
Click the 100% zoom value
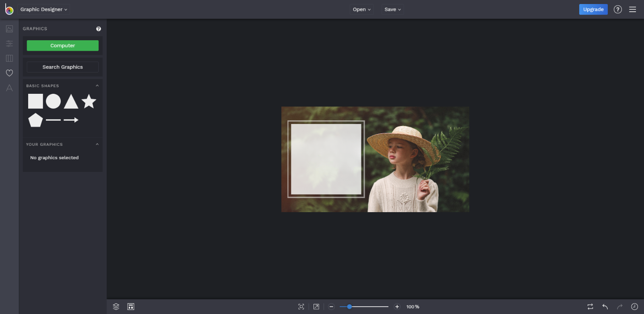(x=413, y=307)
